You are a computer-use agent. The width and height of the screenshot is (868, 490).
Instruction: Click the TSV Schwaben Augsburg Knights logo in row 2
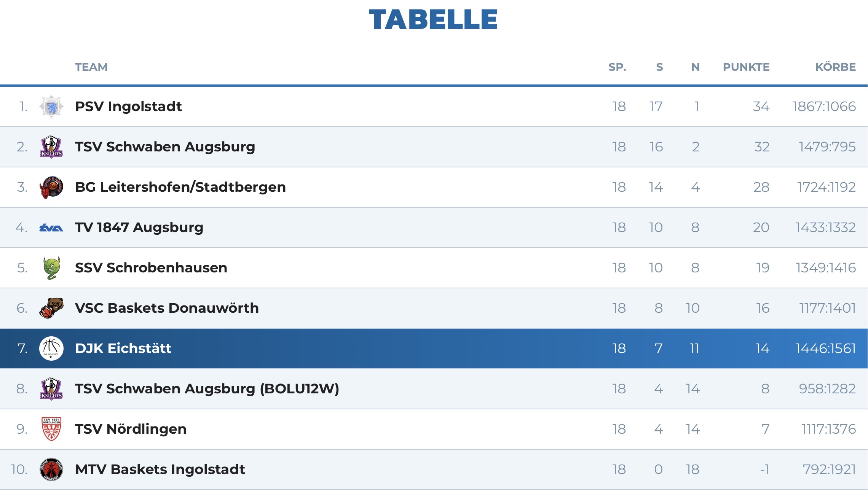click(x=51, y=147)
